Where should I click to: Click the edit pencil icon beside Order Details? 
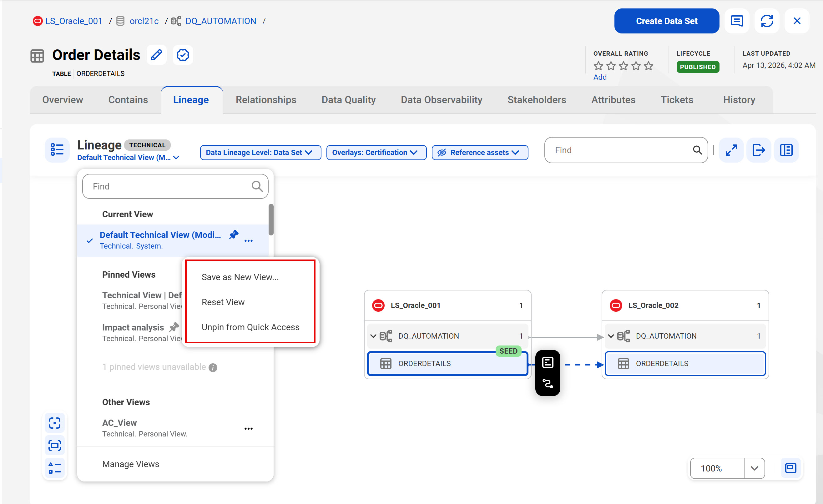click(x=156, y=55)
